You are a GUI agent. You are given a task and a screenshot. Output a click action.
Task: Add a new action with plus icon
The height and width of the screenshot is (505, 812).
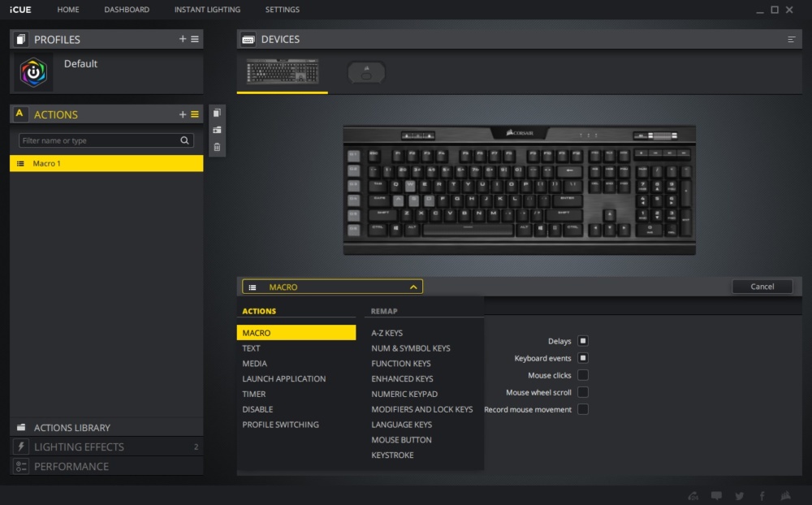182,114
